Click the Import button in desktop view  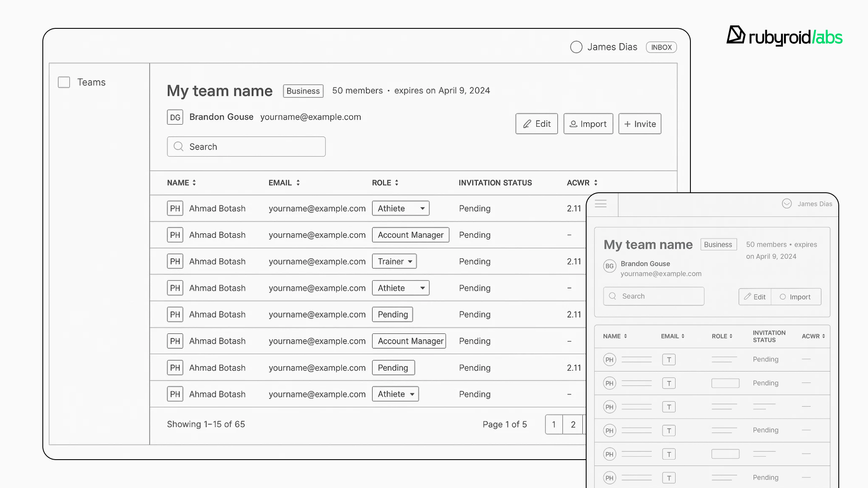(588, 124)
